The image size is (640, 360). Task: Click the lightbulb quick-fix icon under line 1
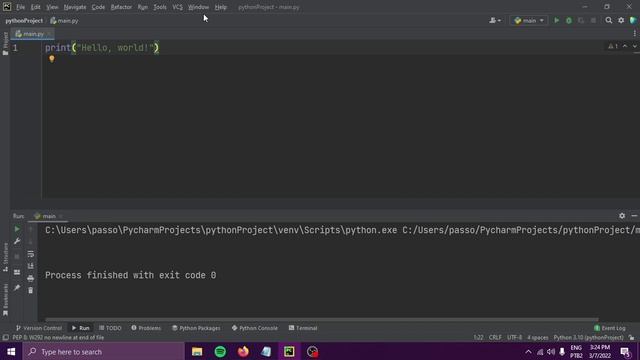(x=51, y=59)
